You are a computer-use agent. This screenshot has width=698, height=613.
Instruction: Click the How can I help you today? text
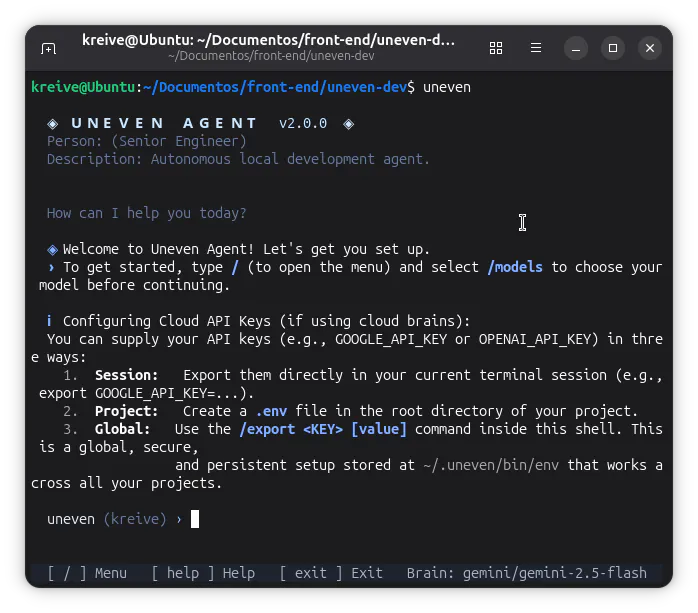146,213
